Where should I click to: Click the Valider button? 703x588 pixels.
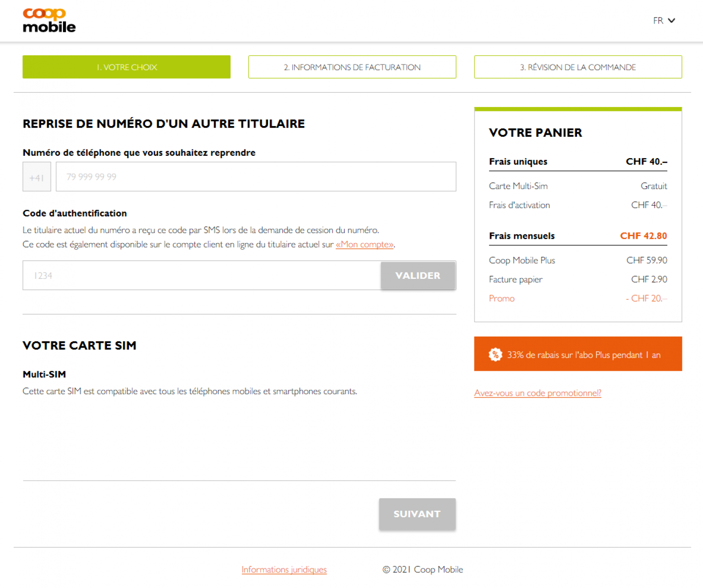pyautogui.click(x=418, y=275)
